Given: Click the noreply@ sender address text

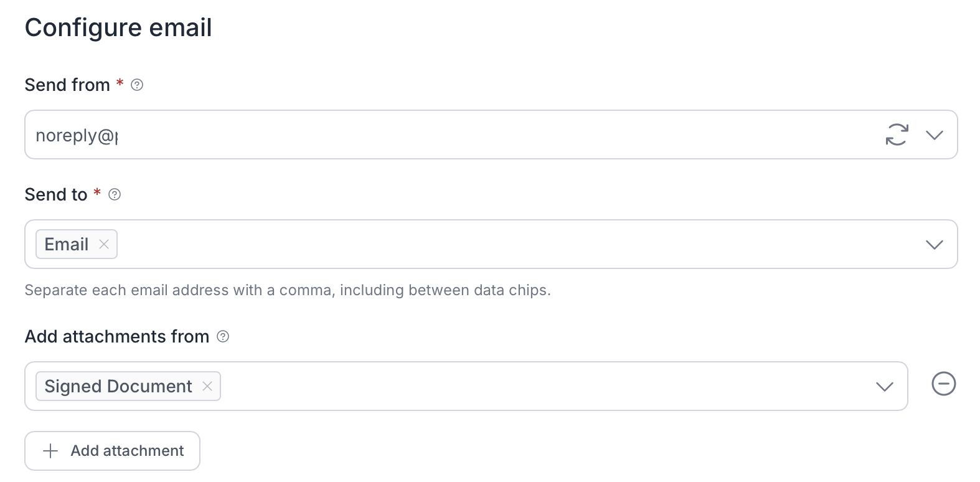Looking at the screenshot, I should (x=77, y=135).
